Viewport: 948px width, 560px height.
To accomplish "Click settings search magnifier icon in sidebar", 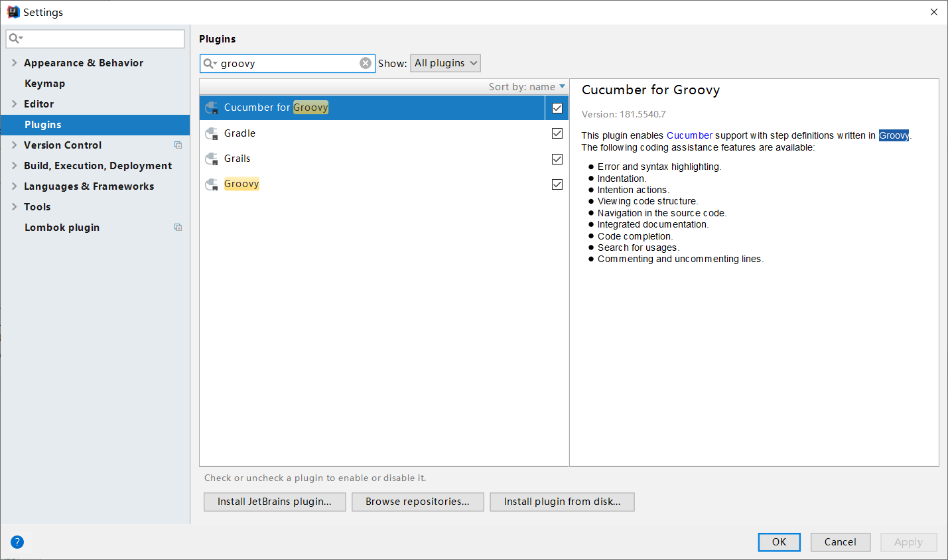I will coord(15,38).
